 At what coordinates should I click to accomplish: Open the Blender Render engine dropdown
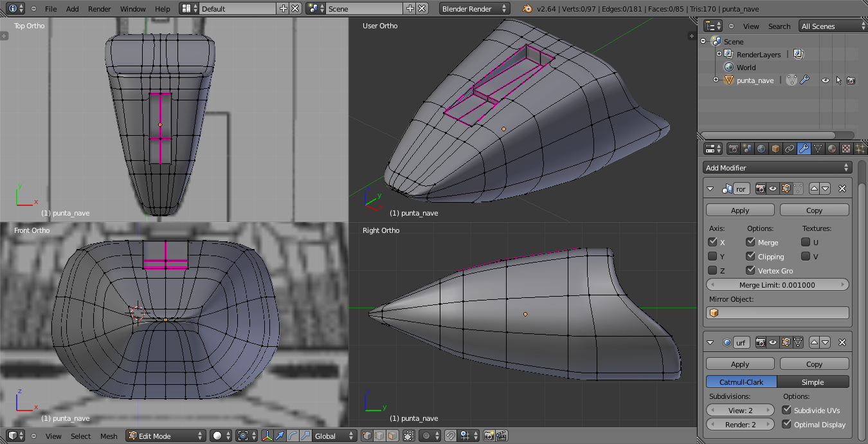click(x=475, y=8)
